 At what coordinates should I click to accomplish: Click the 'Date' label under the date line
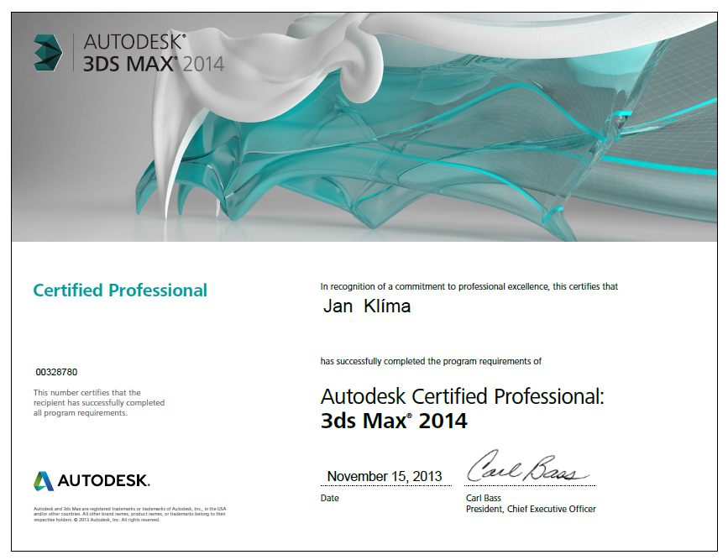pos(330,498)
